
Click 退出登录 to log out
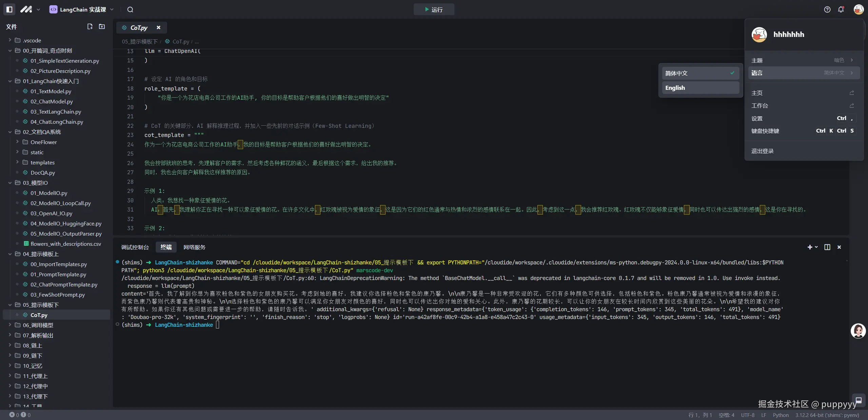(763, 151)
